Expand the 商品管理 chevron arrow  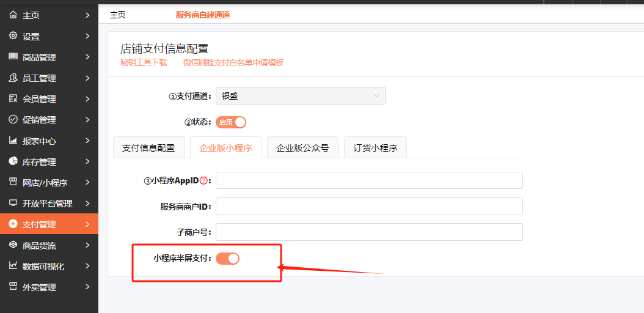point(87,57)
